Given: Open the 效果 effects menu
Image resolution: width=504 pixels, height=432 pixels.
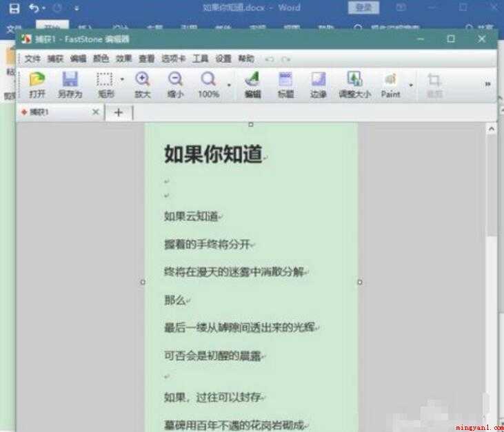Looking at the screenshot, I should tap(123, 59).
